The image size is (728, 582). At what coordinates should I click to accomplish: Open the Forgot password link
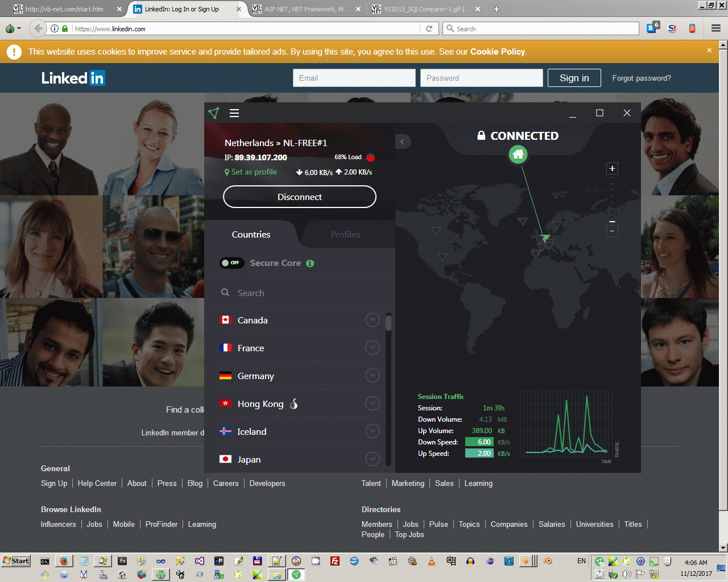tap(642, 78)
